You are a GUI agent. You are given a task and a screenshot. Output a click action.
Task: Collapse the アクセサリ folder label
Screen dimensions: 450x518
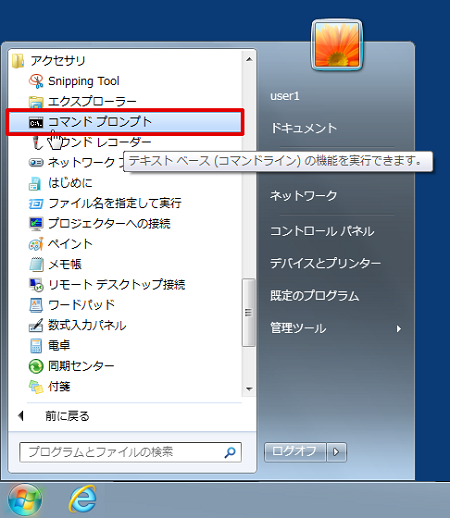58,61
